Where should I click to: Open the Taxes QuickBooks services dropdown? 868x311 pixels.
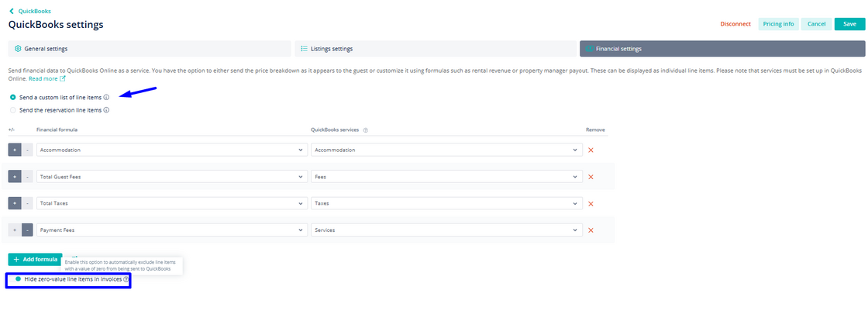click(446, 203)
